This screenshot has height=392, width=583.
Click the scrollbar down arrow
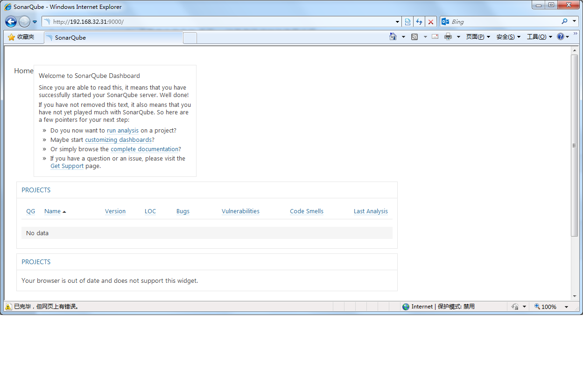click(575, 296)
